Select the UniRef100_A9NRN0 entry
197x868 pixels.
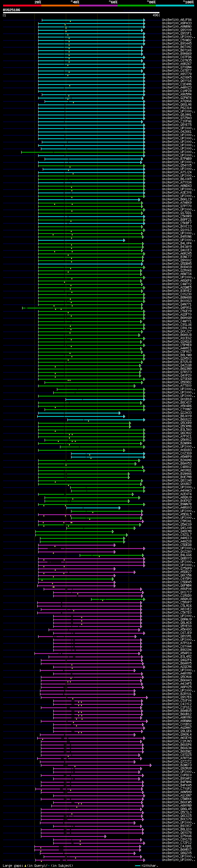(x=177, y=26)
